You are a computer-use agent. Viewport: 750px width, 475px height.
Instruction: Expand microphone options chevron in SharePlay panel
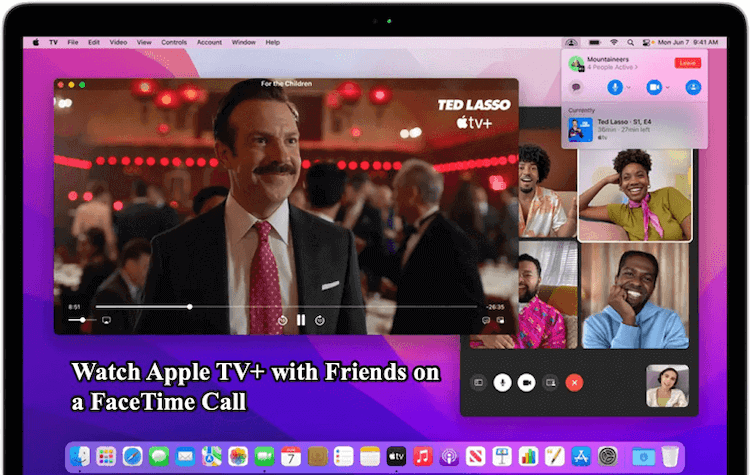coord(626,88)
